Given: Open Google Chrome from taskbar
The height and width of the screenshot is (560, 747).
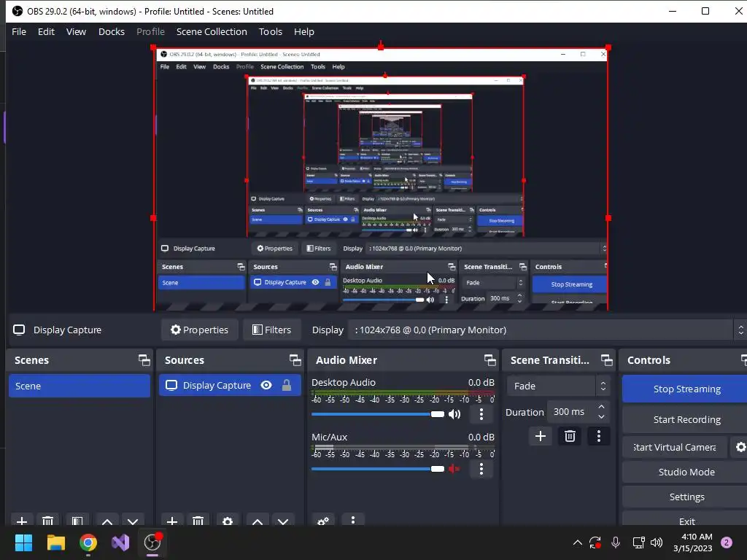Looking at the screenshot, I should 88,542.
